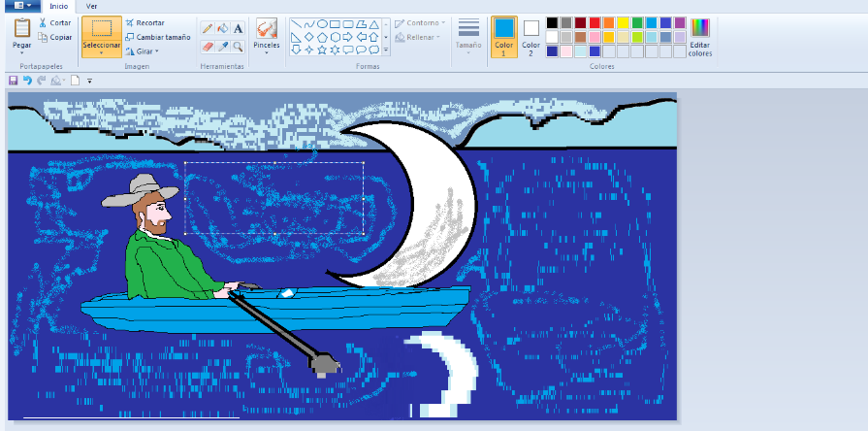Pick the orange color swatch
The image size is (868, 431).
(x=609, y=22)
